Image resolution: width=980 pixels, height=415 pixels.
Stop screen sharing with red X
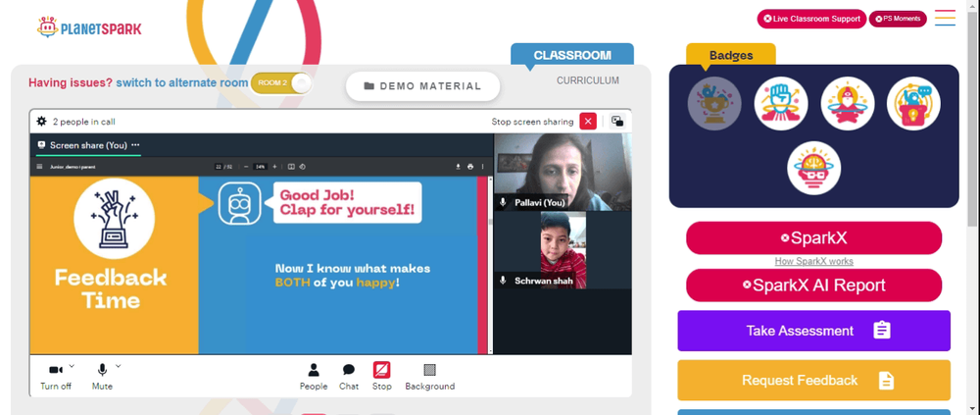587,122
